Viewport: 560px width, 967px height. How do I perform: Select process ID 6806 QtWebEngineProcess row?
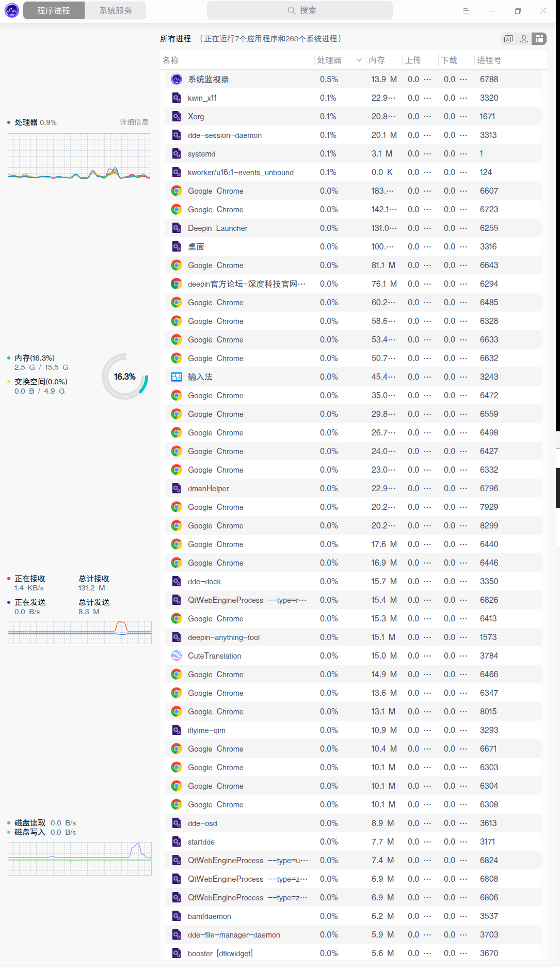point(354,897)
